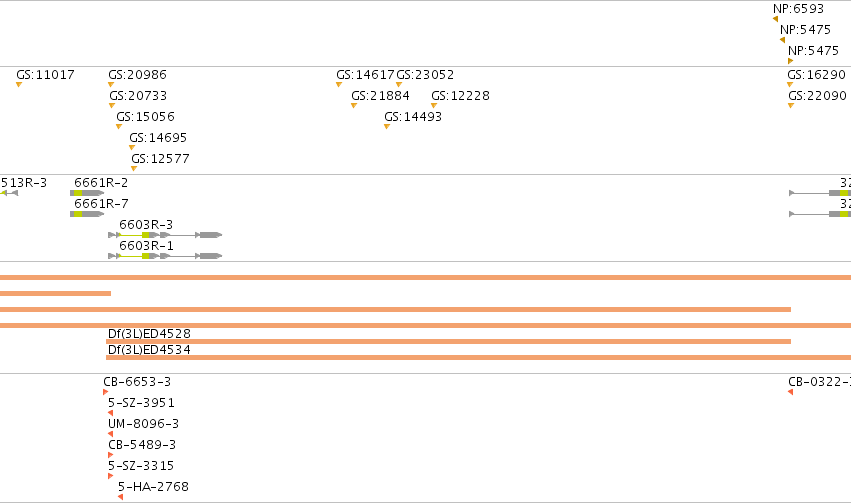851x503 pixels.
Task: Click the GS:22090 triangle marker
Action: pos(791,106)
